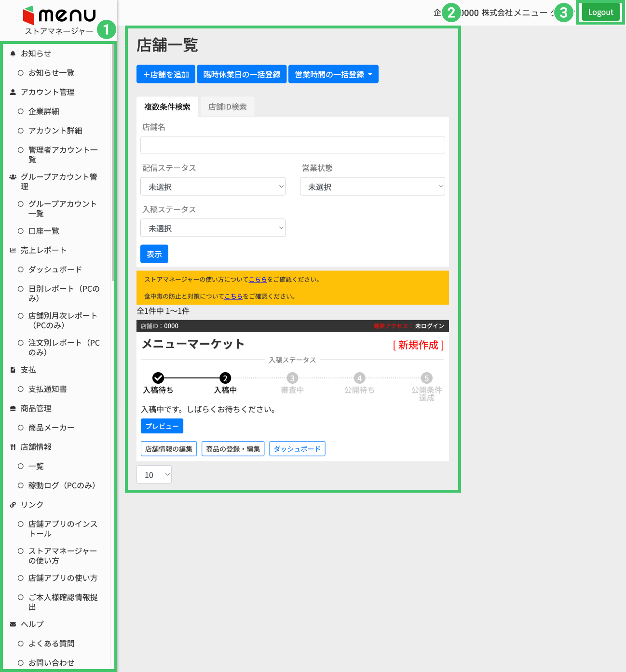Image resolution: width=626 pixels, height=672 pixels.
Task: Change the page size dropdown showing 10
Action: [x=154, y=475]
